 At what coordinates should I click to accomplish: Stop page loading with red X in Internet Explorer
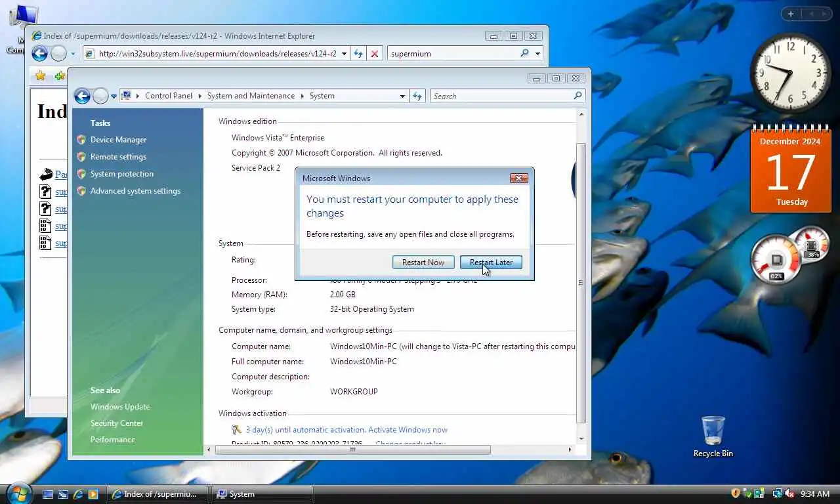[x=375, y=54]
